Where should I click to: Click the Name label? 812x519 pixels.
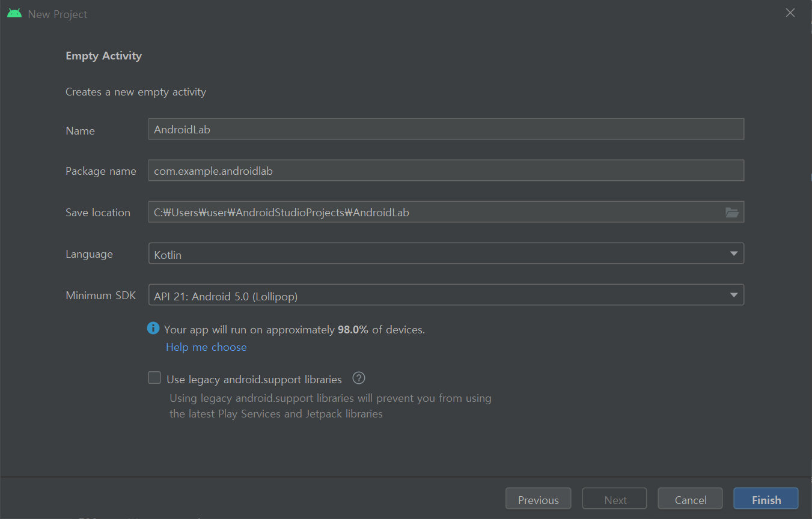81,130
